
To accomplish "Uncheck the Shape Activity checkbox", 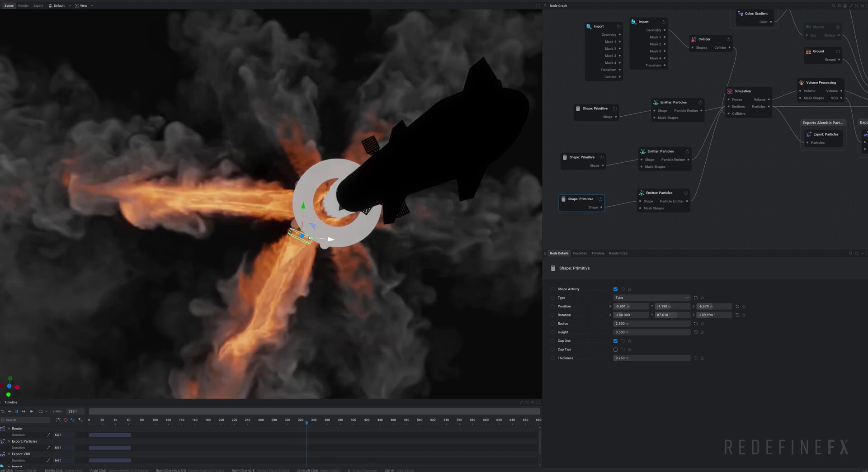I will coord(615,289).
